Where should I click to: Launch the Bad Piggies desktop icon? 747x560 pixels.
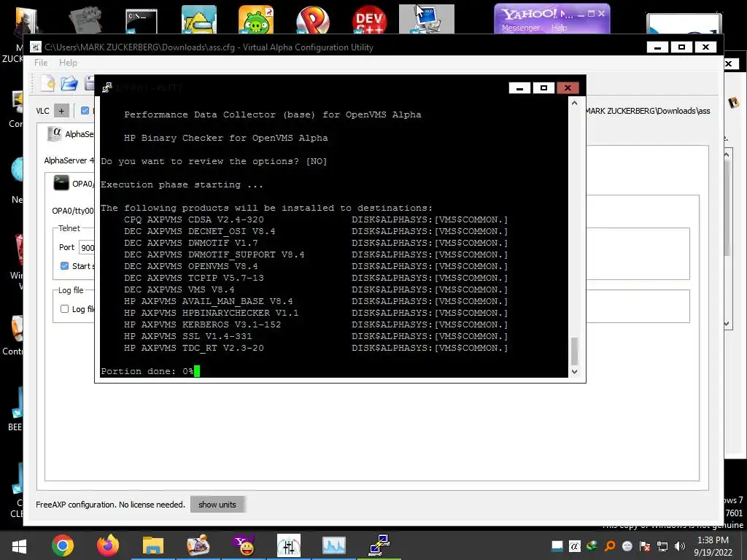click(x=256, y=20)
